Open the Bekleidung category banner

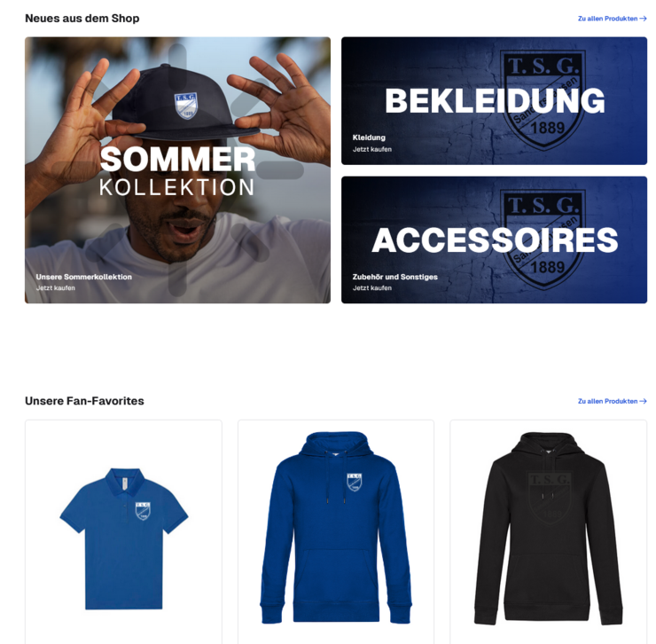(494, 101)
